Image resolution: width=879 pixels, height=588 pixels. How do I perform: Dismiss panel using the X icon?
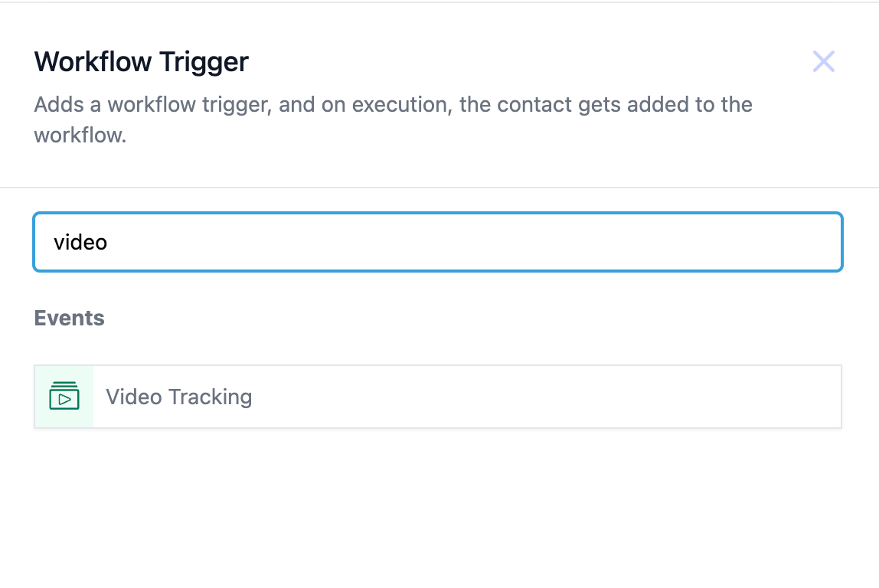click(x=823, y=61)
